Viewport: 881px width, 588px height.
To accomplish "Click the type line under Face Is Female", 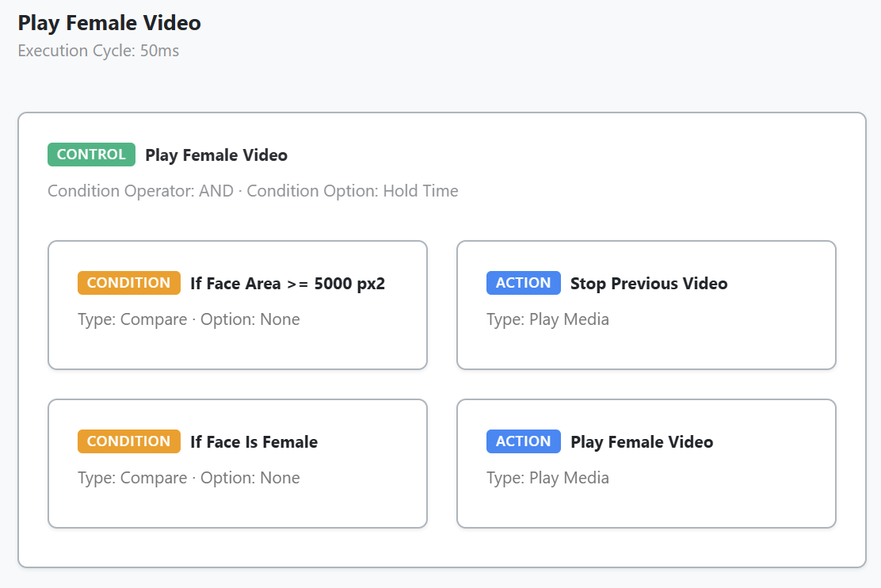I will [x=189, y=478].
